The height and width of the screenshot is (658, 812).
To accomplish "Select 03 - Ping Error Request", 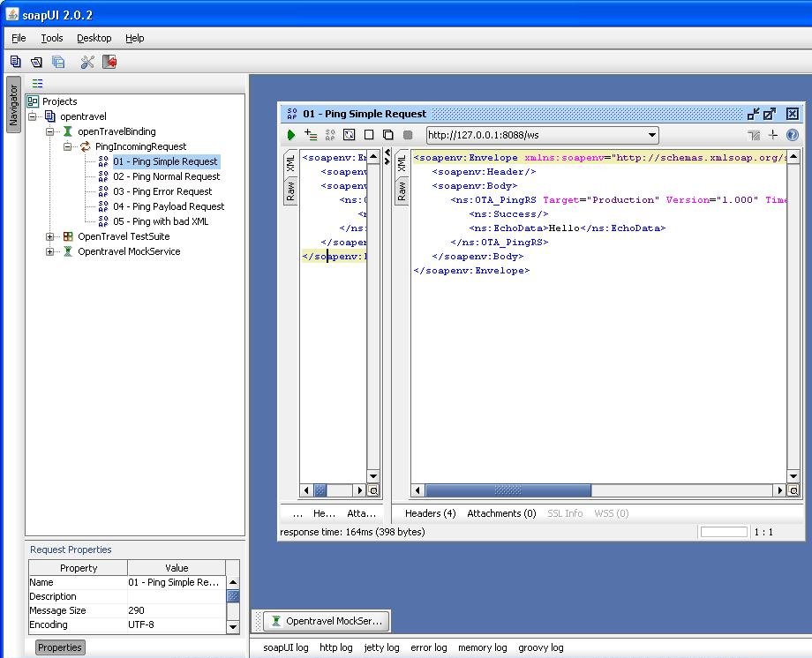I will point(162,191).
